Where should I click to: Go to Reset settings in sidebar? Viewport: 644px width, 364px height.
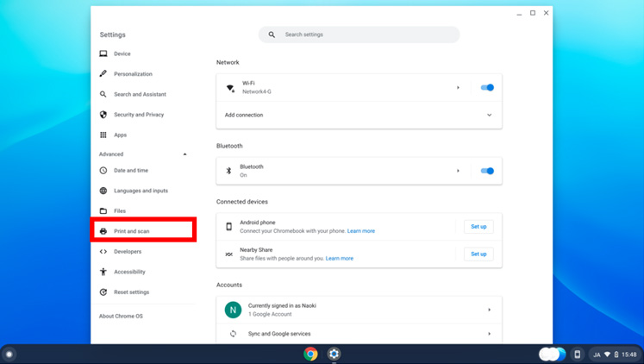[x=131, y=292]
